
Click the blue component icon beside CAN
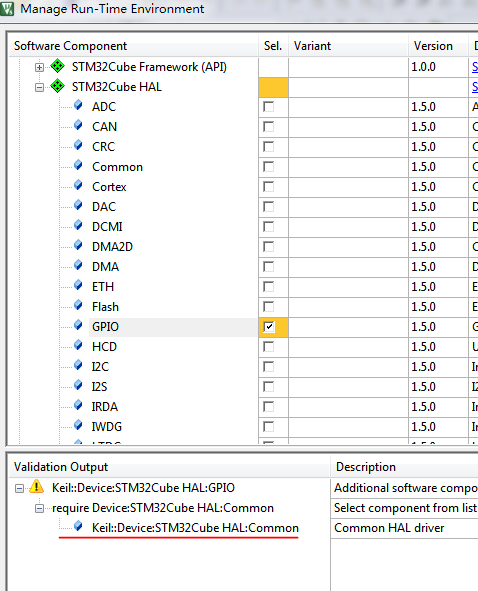[x=78, y=126]
